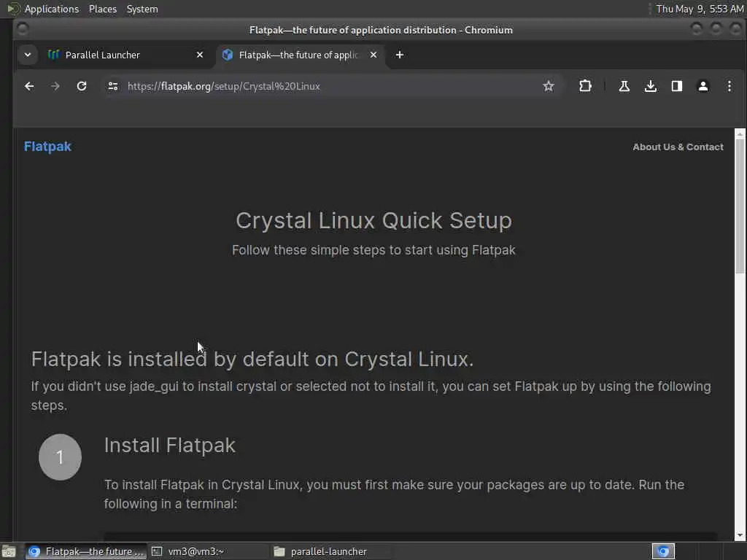Reload the Flatpak page
747x560 pixels.
click(82, 86)
